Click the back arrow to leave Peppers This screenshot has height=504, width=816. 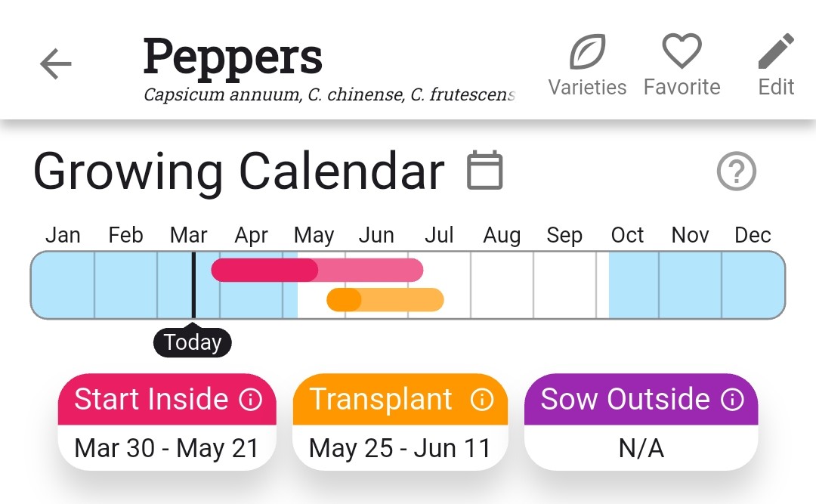coord(54,64)
